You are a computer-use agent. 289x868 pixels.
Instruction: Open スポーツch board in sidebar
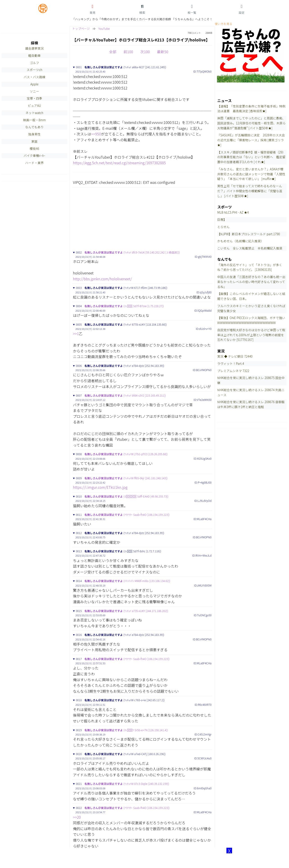[34, 70]
